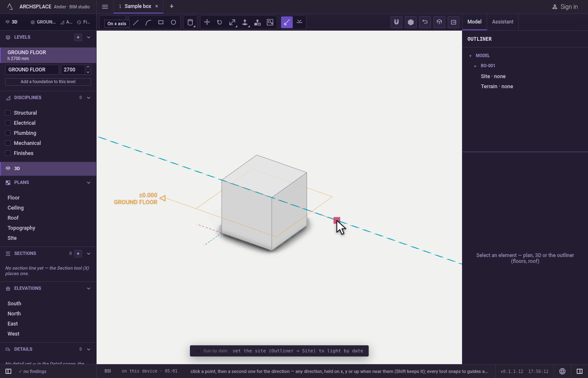The image size is (588, 378).
Task: Select the line drawing tool
Action: [136, 23]
